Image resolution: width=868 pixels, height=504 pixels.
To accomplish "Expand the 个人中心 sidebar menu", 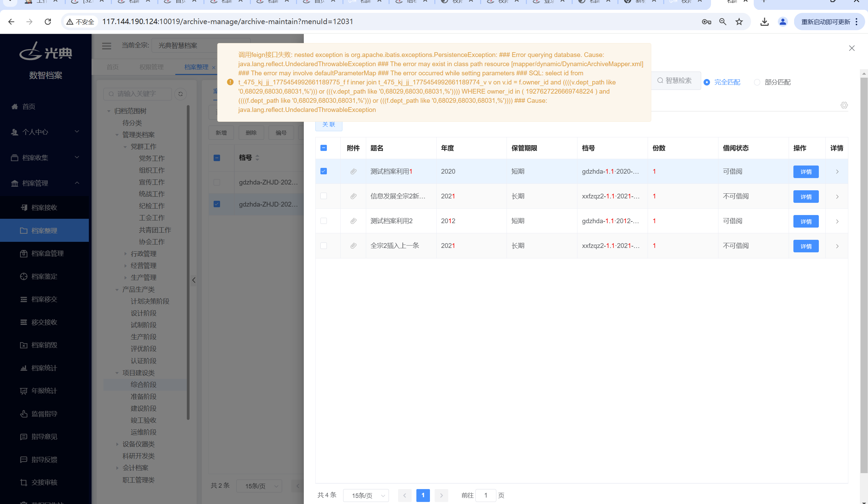I will 45,132.
